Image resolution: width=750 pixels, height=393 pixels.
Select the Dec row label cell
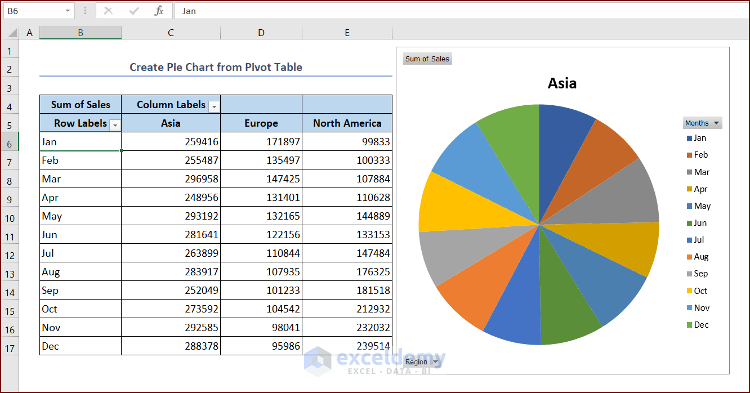[80, 346]
